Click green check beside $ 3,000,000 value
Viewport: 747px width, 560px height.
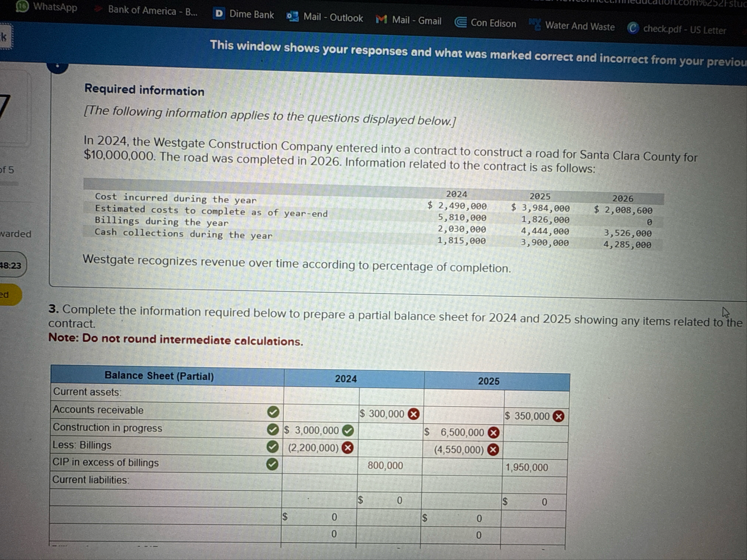pyautogui.click(x=348, y=430)
